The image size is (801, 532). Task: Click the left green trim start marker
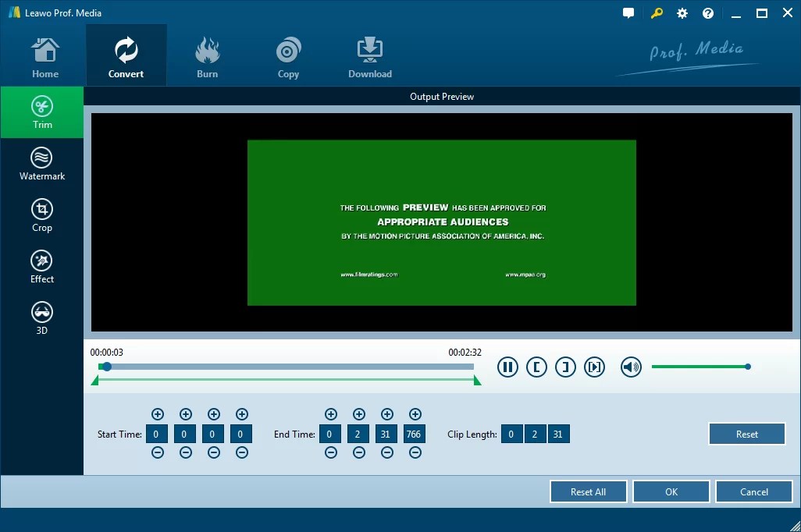pyautogui.click(x=94, y=381)
